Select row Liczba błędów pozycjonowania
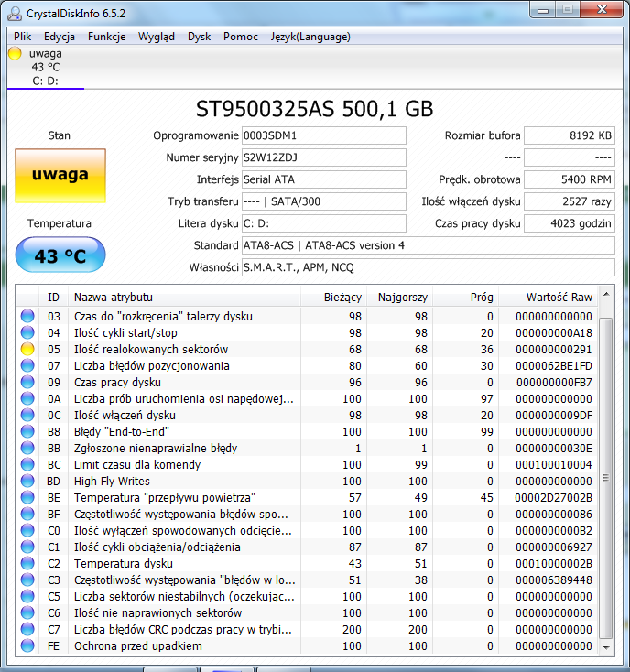 point(307,365)
